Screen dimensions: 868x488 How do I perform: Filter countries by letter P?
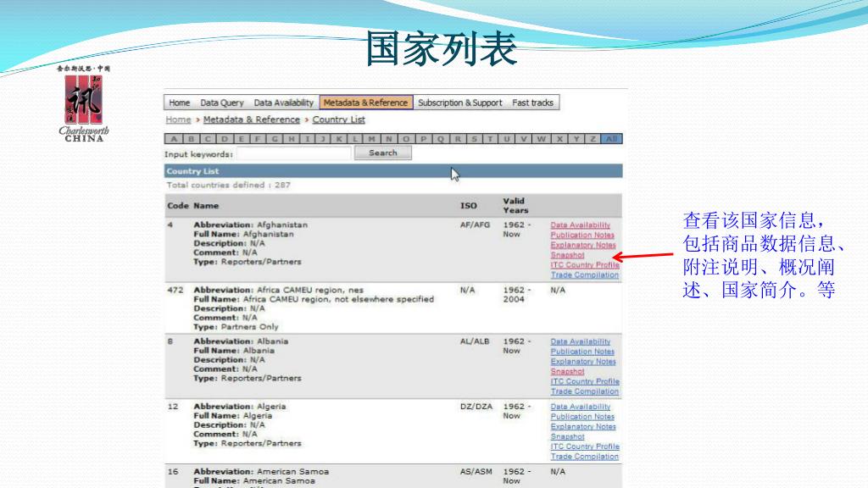(x=424, y=139)
